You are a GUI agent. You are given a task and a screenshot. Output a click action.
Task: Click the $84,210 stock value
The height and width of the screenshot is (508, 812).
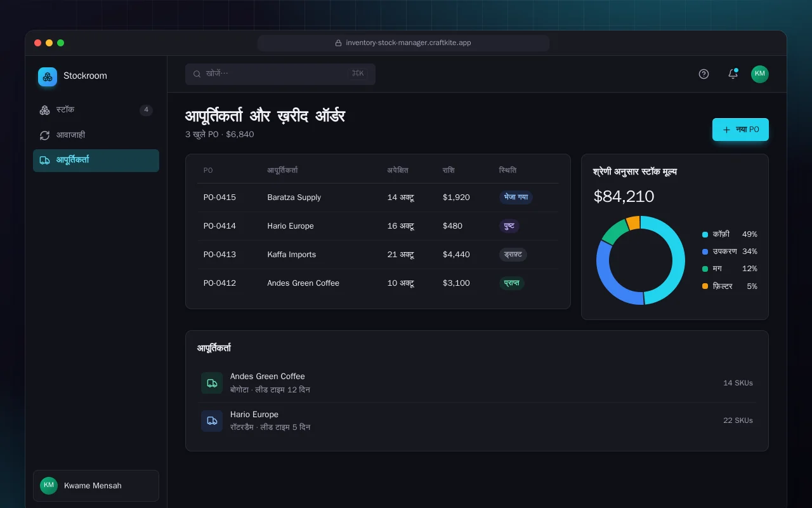624,196
